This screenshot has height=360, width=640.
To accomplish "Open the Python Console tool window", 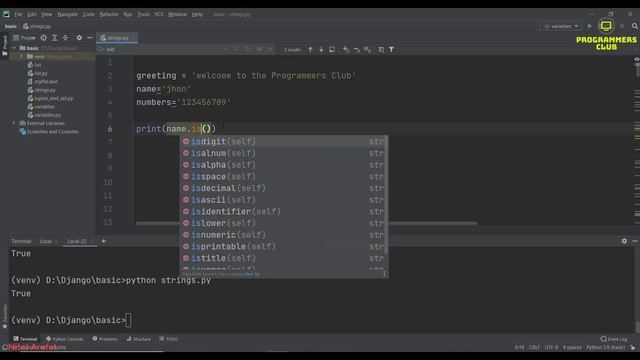I will [x=64, y=339].
